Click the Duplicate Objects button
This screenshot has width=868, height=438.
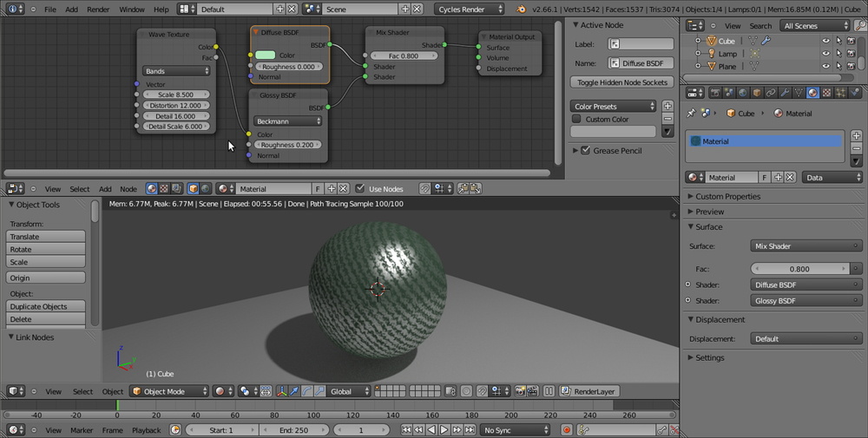coord(46,306)
